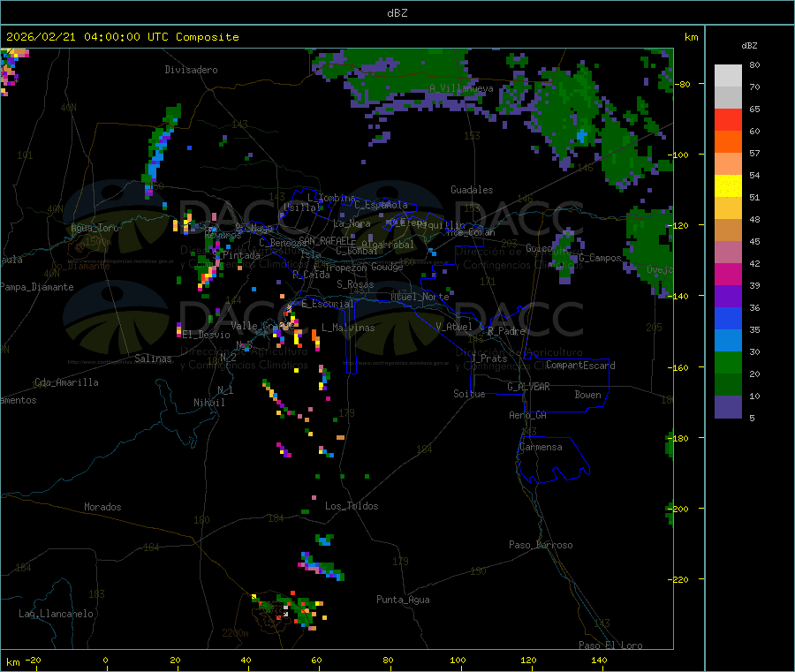Click the Nihuil map label
This screenshot has height=672, width=795.
coord(209,403)
